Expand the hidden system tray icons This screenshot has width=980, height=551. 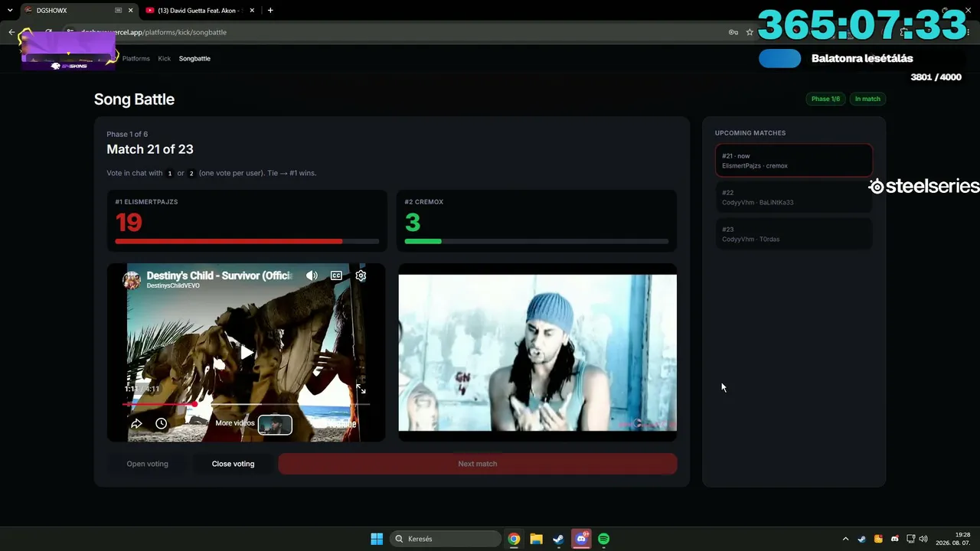pos(845,539)
